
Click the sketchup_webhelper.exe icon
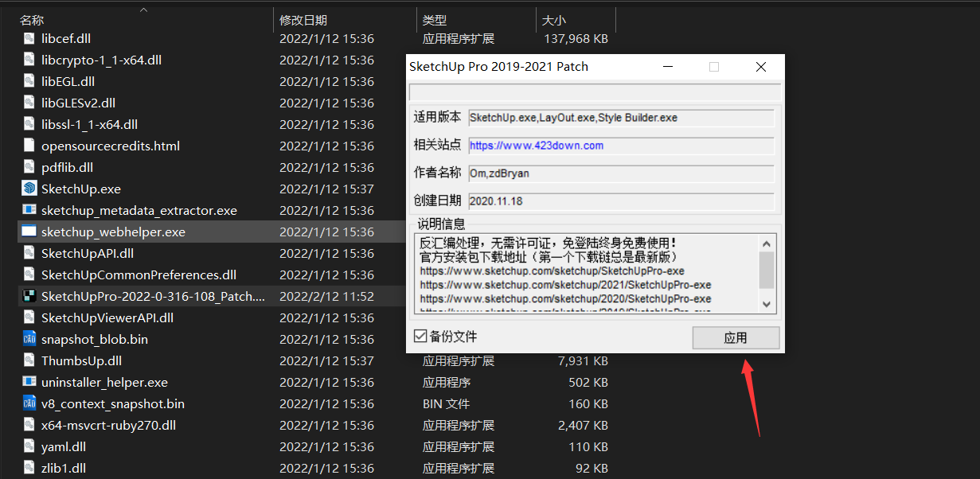click(x=29, y=232)
